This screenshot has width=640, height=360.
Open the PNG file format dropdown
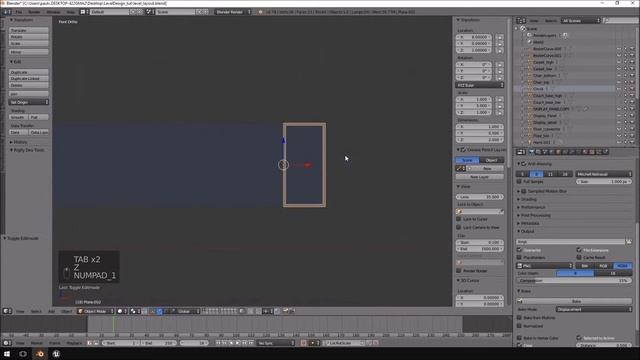pyautogui.click(x=544, y=266)
